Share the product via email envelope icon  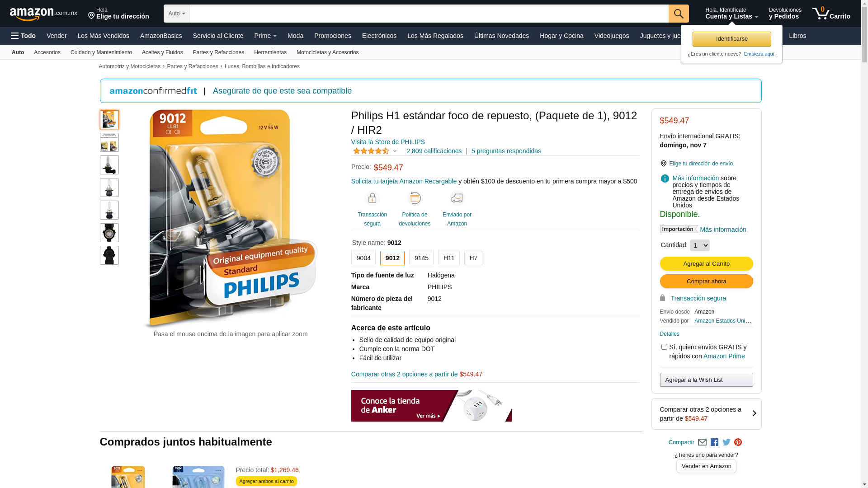[702, 442]
